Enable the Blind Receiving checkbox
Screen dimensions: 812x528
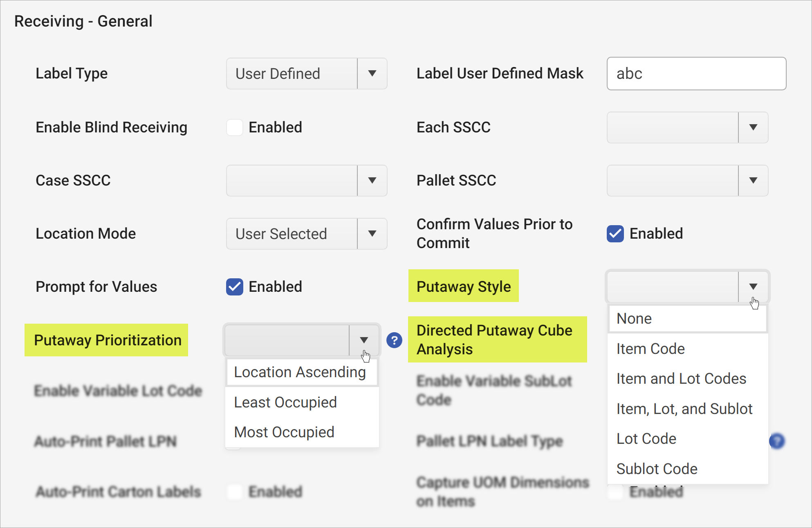click(234, 127)
